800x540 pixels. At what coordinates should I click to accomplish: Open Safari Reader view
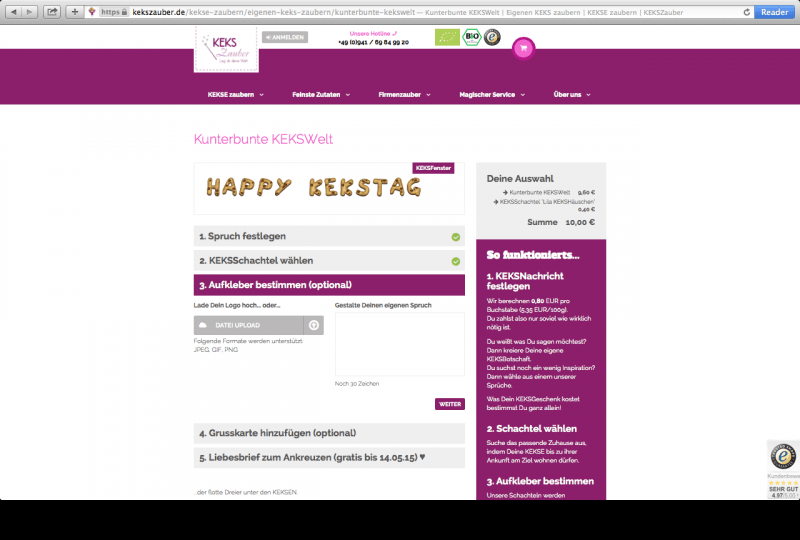pos(774,12)
